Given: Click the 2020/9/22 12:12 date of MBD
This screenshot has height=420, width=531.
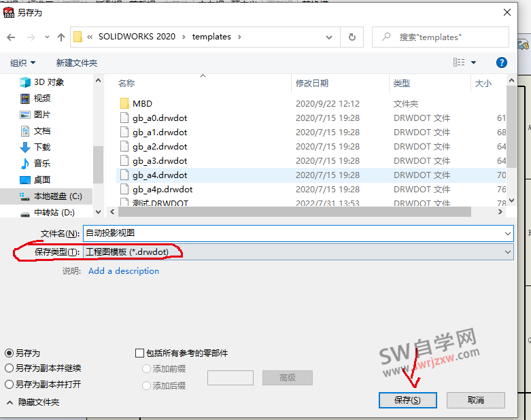Looking at the screenshot, I should point(328,103).
